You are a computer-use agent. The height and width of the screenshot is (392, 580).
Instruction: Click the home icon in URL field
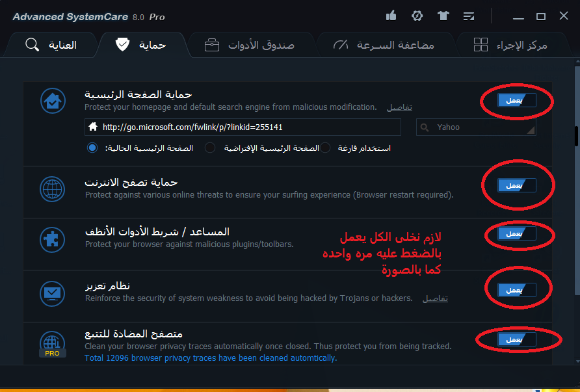tap(93, 127)
